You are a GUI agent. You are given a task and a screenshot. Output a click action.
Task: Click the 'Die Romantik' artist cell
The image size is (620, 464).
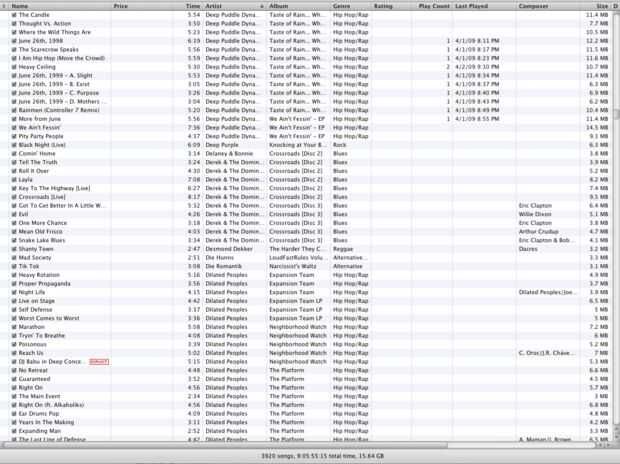click(x=223, y=266)
